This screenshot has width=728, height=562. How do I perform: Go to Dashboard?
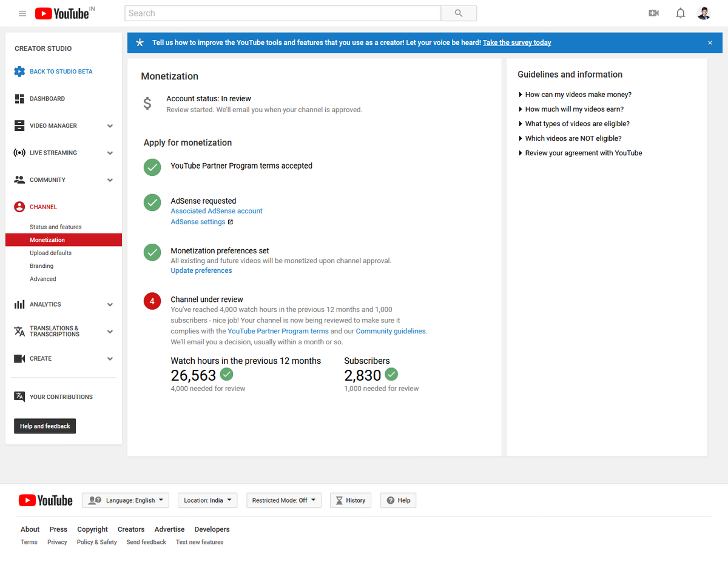(47, 99)
